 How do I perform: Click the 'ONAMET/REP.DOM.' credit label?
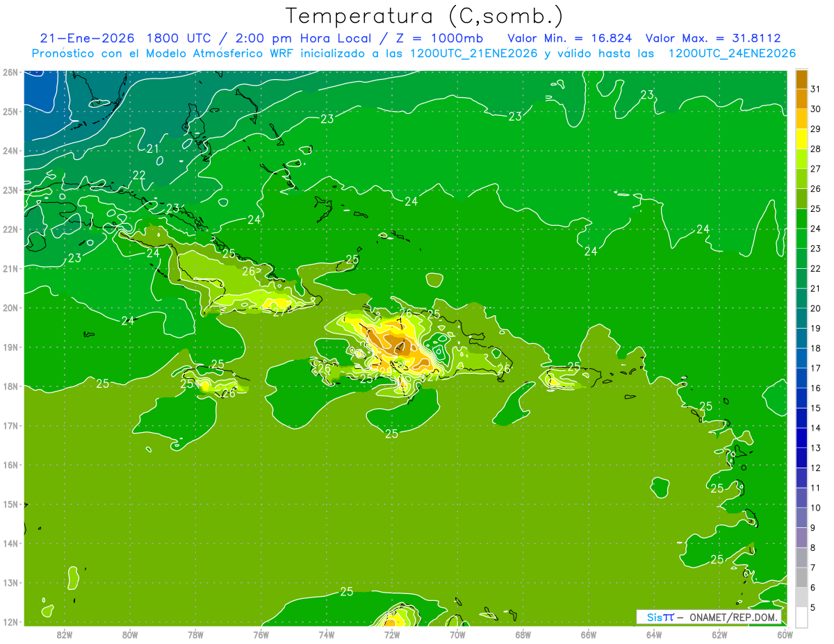click(x=734, y=617)
